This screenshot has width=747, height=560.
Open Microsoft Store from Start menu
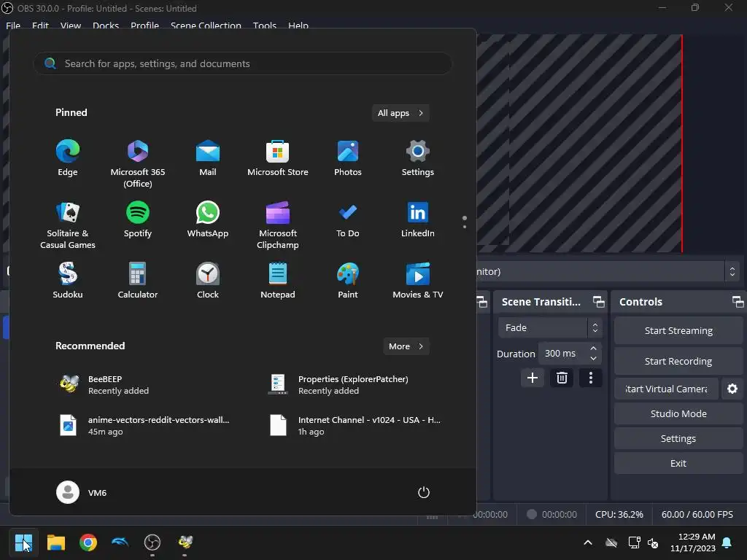(x=278, y=158)
